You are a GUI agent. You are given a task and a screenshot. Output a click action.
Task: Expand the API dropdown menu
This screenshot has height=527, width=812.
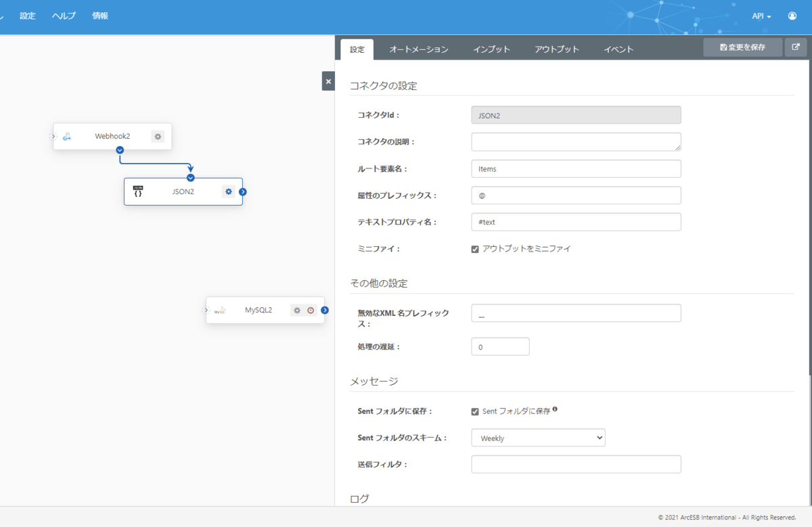coord(761,16)
